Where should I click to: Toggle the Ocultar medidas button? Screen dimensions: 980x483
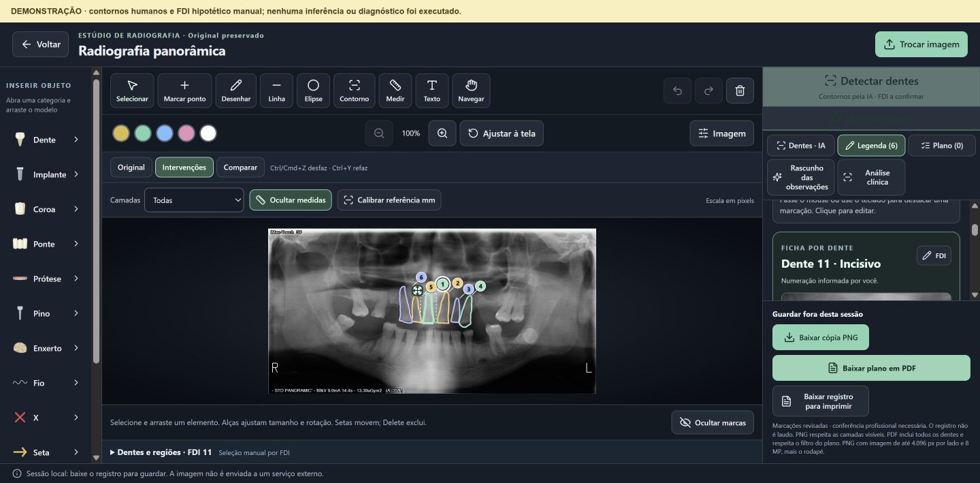(x=291, y=200)
